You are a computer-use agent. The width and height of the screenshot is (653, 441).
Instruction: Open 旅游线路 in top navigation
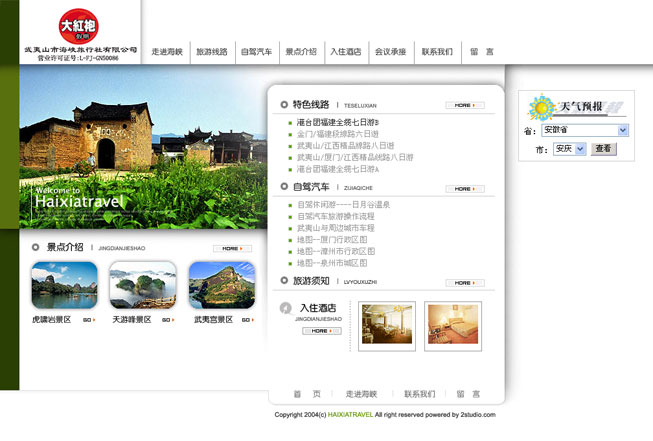212,51
